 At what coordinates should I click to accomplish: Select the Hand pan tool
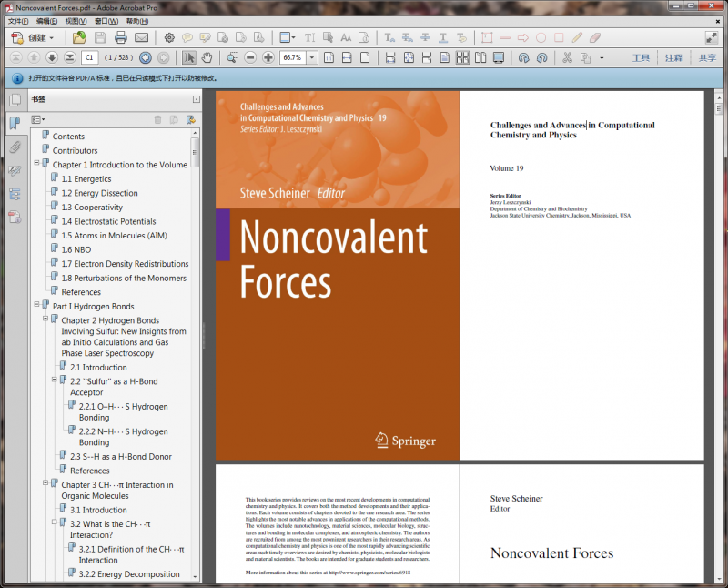point(207,57)
